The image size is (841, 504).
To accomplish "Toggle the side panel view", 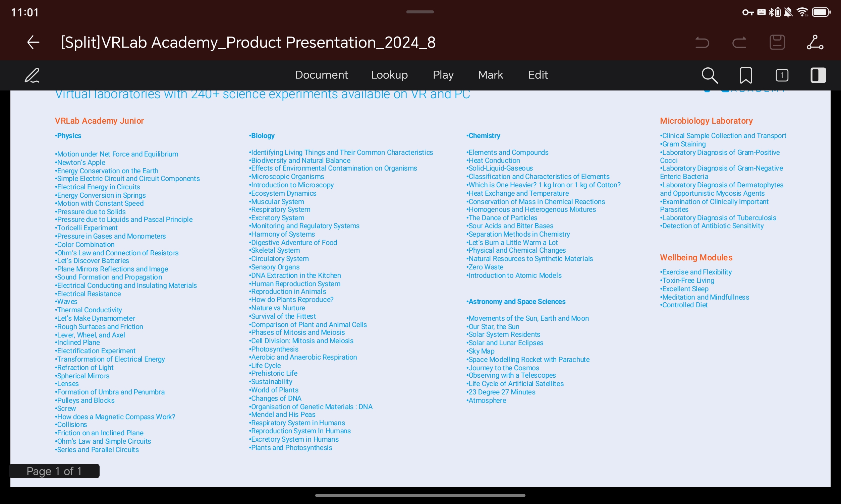I will pyautogui.click(x=818, y=75).
